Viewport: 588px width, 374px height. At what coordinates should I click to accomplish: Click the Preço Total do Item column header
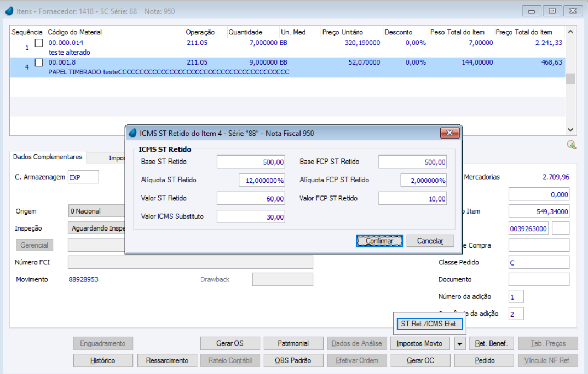(x=529, y=32)
